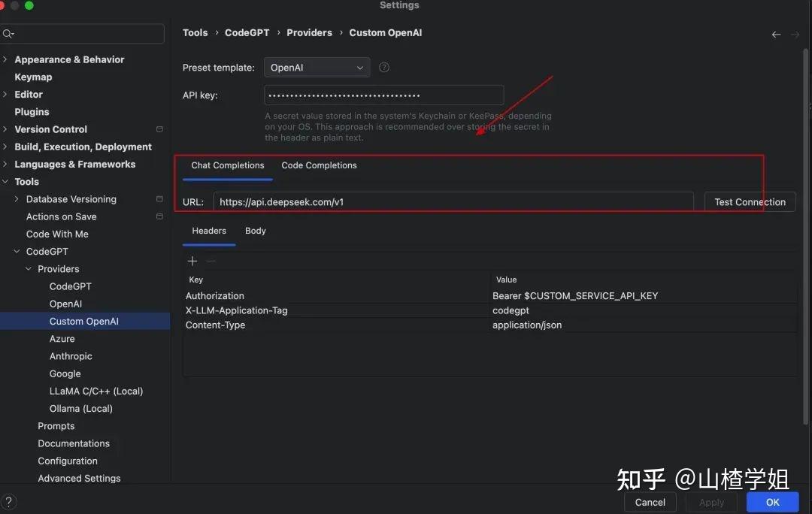812x514 pixels.
Task: Click Providers in the breadcrumb path
Action: [309, 32]
